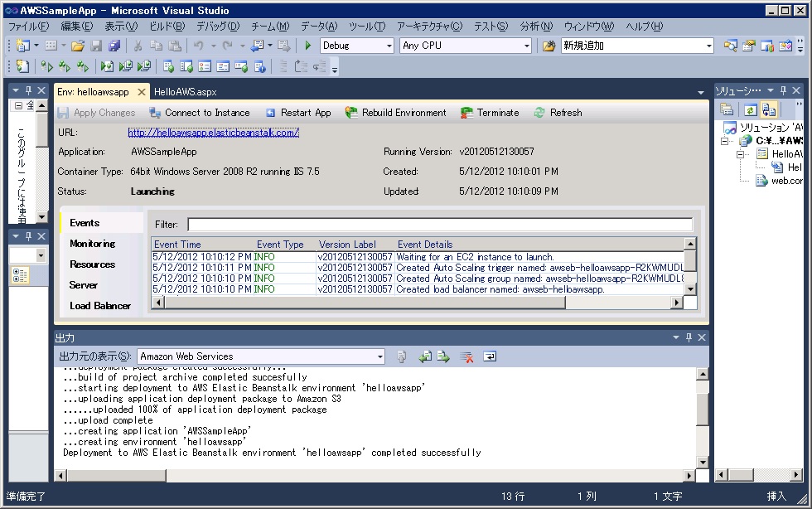Open the Amazon Web Services output source dropdown

(380, 356)
